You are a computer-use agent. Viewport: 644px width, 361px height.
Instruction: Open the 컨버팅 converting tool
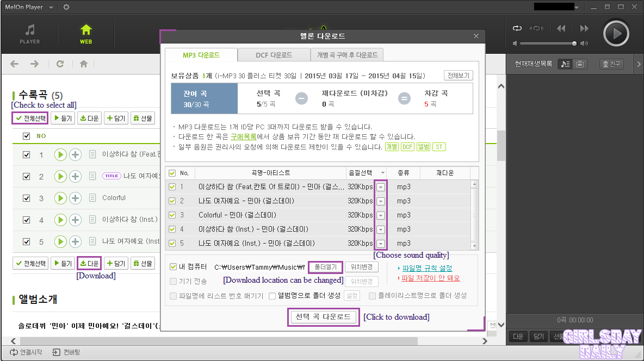tap(66, 352)
